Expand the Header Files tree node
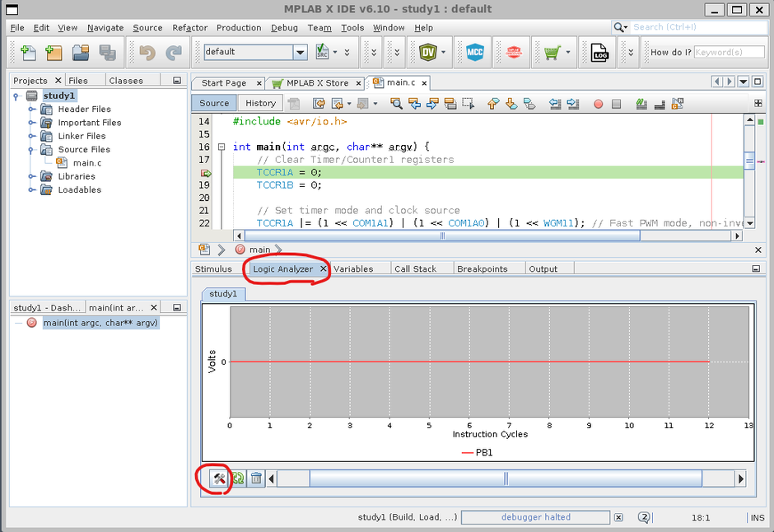This screenshot has height=532, width=774. point(32,109)
